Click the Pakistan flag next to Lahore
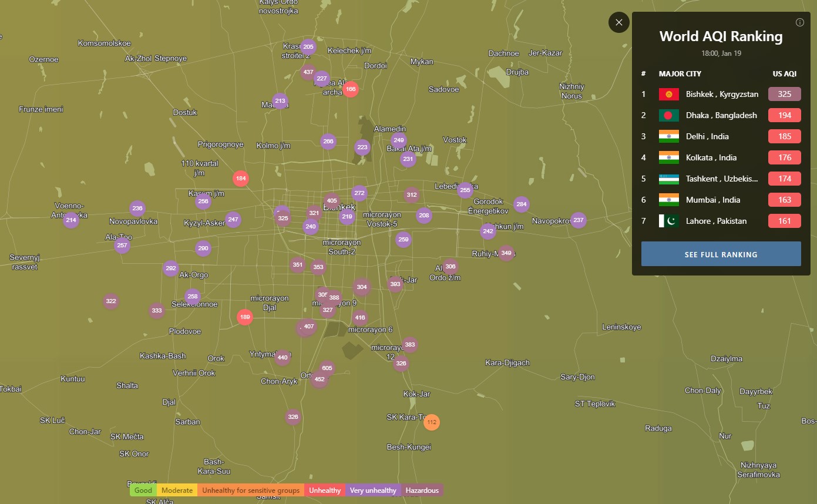This screenshot has height=504, width=817. (x=668, y=221)
